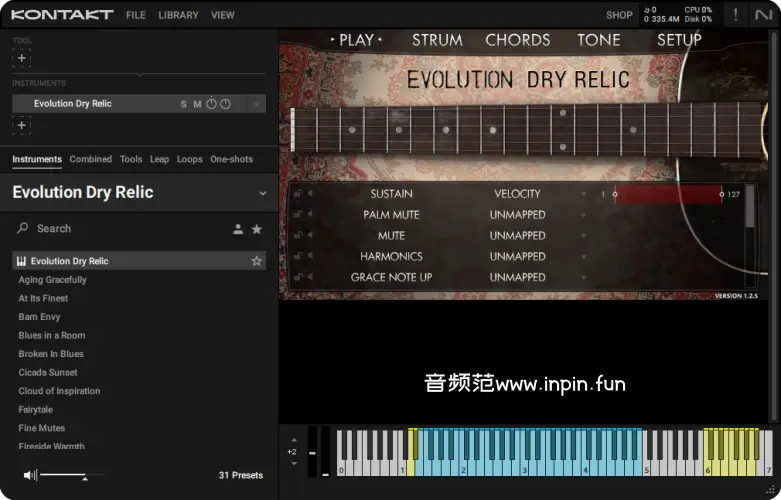Screen dimensions: 781x500
Task: Toggle the speaker icon on MUTE articulation row
Action: click(x=310, y=235)
